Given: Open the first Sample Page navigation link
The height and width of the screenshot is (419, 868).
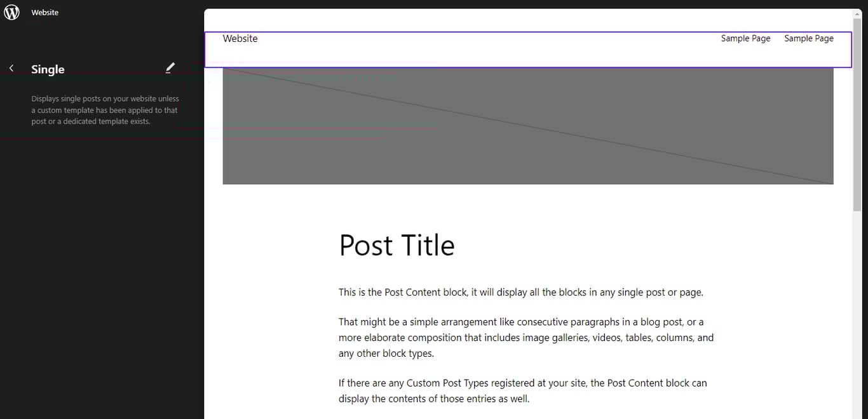Looking at the screenshot, I should point(745,38).
